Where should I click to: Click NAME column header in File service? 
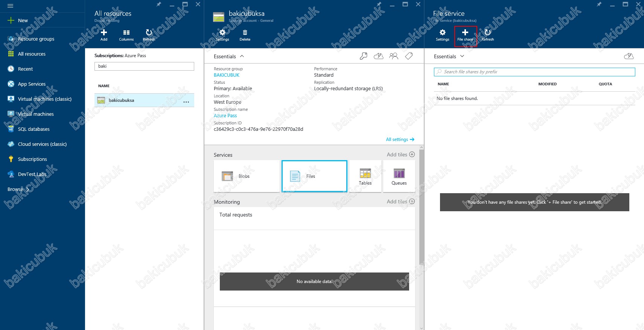pos(443,84)
